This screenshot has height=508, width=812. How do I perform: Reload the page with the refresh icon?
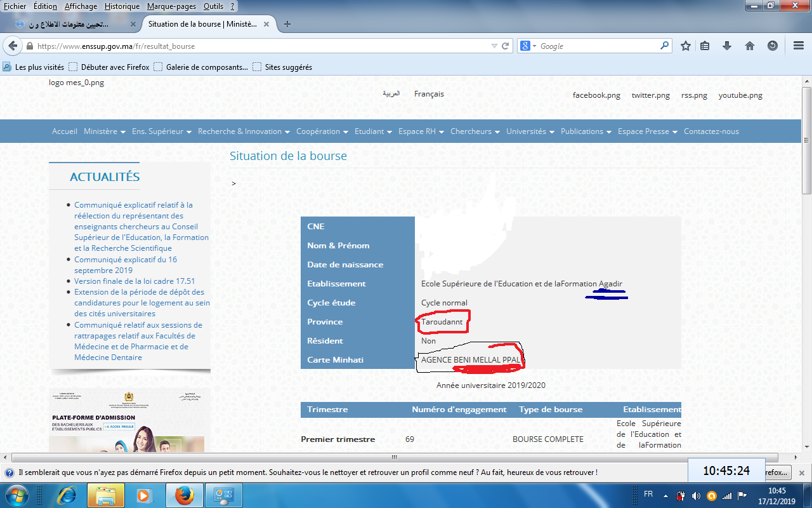(506, 46)
